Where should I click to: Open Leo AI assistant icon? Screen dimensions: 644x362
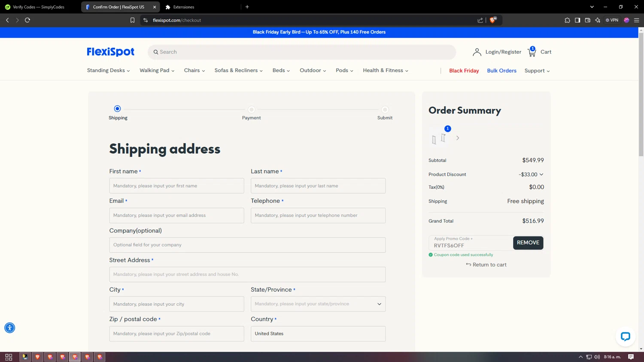pyautogui.click(x=598, y=20)
